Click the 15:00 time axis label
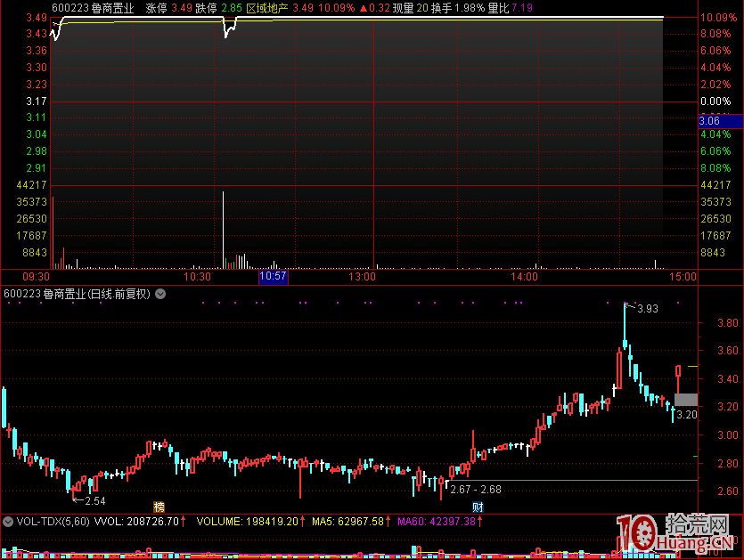 pos(683,277)
